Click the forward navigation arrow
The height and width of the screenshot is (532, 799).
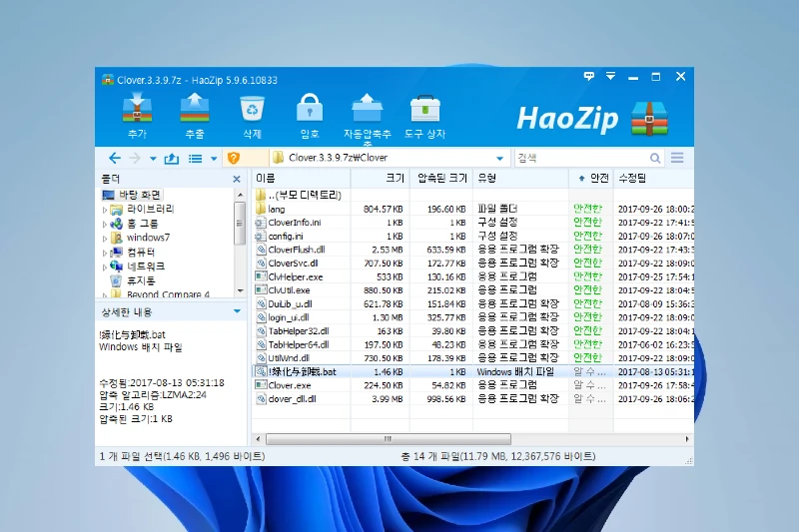(x=135, y=159)
